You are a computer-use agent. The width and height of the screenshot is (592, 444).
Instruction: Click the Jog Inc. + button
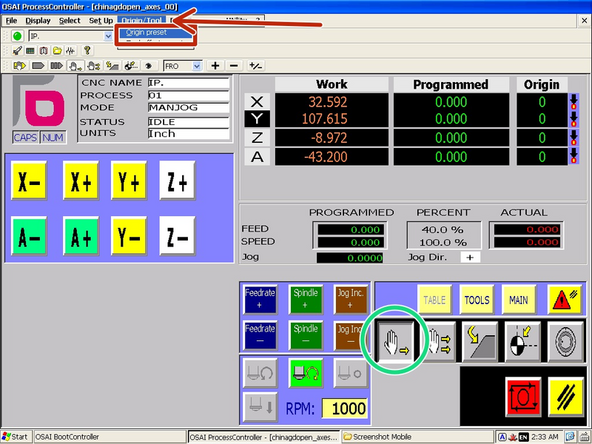[351, 299]
